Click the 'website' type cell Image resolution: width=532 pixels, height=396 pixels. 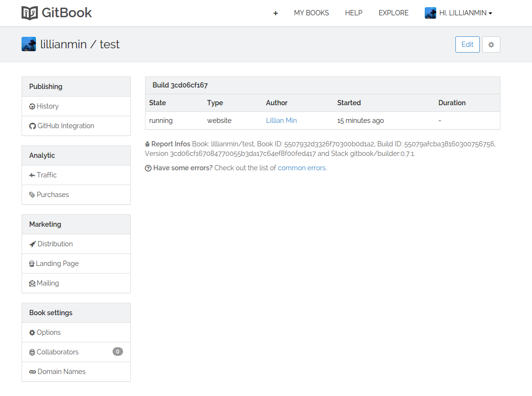coord(219,121)
